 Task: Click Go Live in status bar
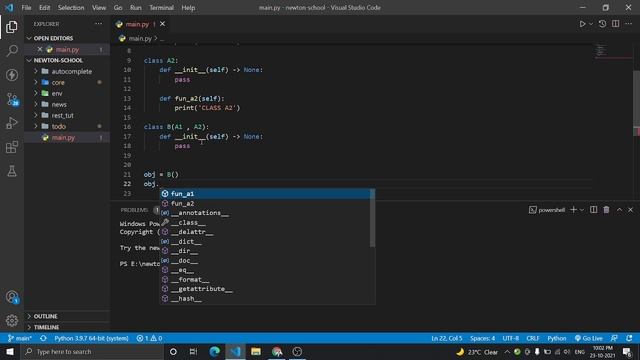click(x=589, y=338)
